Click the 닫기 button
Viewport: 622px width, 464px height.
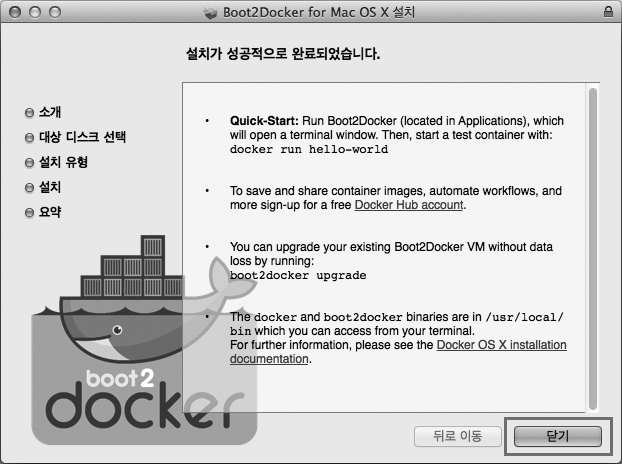pos(558,437)
